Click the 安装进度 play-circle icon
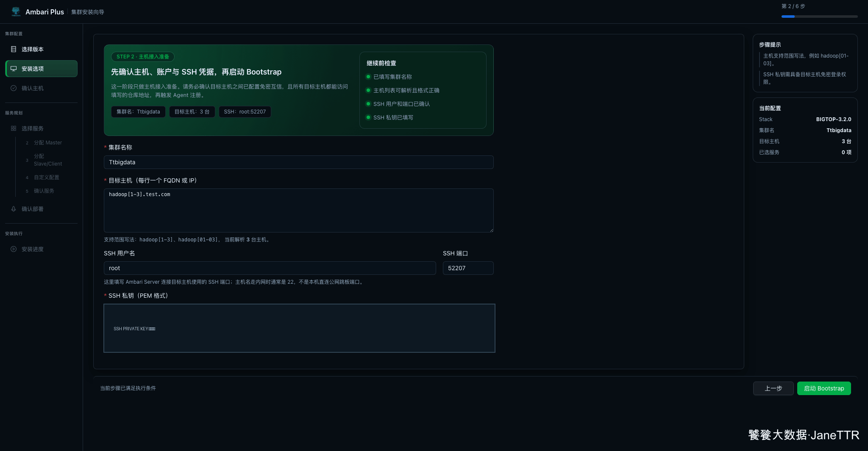Screen dimensions: 868x451 pos(14,249)
